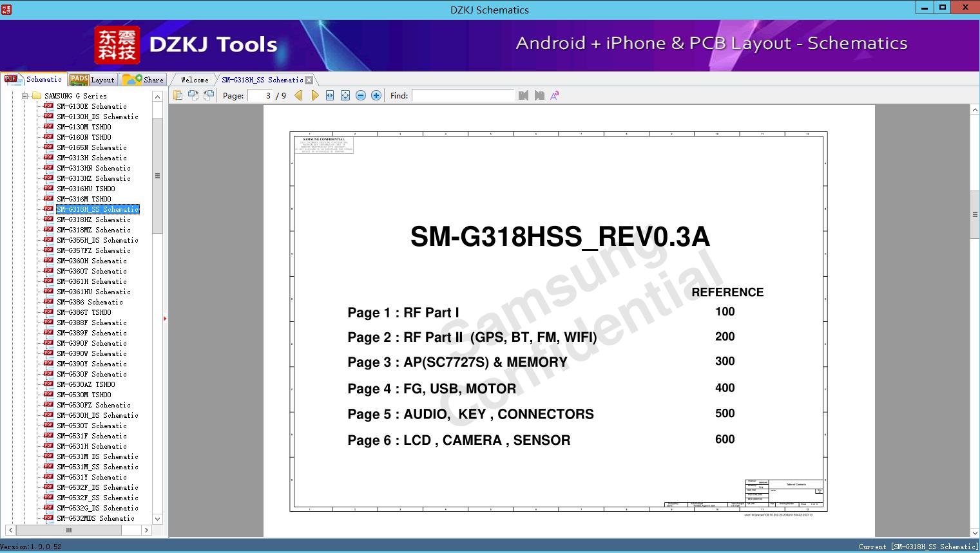Image resolution: width=980 pixels, height=553 pixels.
Task: Open SM-G390W Schematic
Action: [x=91, y=353]
